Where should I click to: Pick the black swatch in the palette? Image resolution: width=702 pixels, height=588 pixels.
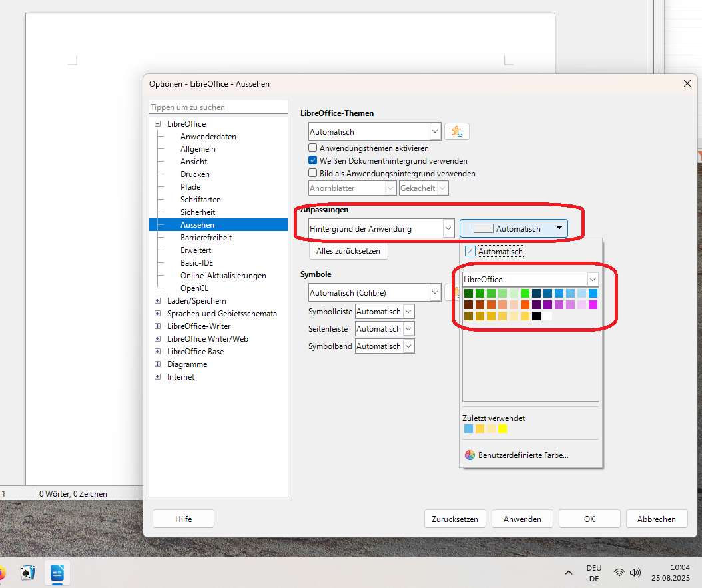(536, 316)
